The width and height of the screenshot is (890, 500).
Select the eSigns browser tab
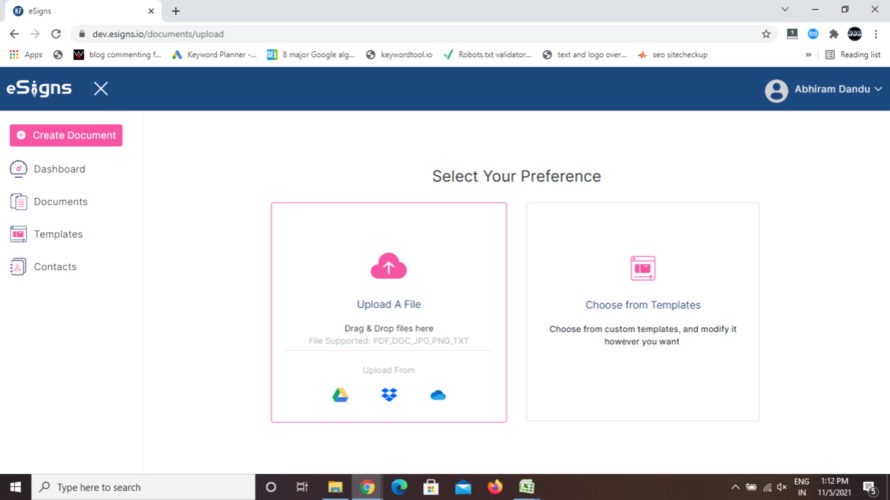(x=82, y=11)
